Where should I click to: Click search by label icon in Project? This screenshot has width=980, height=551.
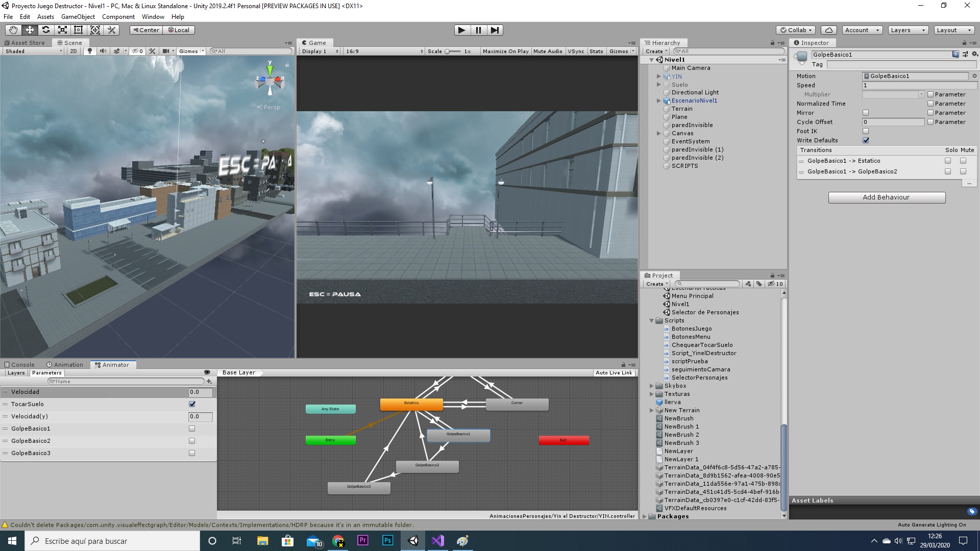point(759,284)
